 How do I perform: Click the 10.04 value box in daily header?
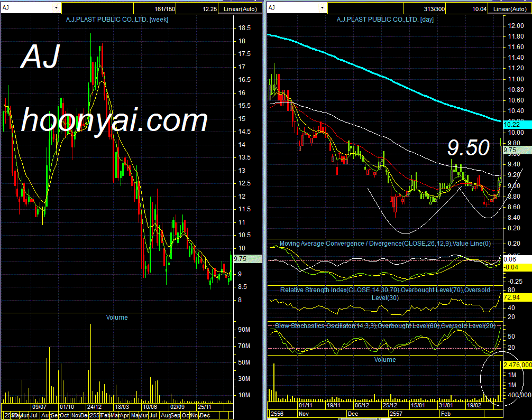click(x=467, y=9)
